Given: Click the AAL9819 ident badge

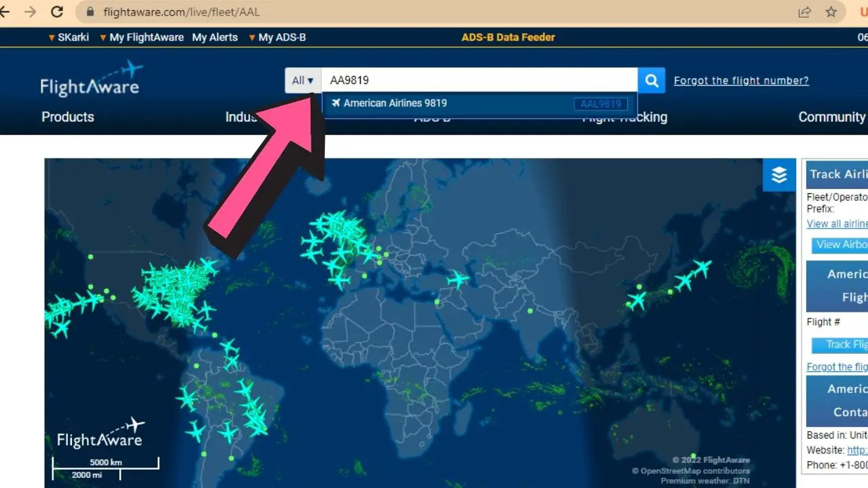Looking at the screenshot, I should pyautogui.click(x=601, y=104).
